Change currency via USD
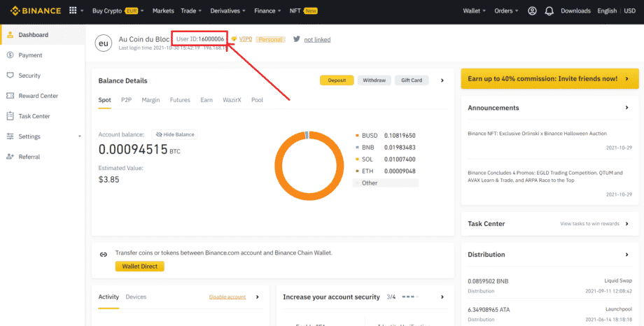 click(x=629, y=11)
